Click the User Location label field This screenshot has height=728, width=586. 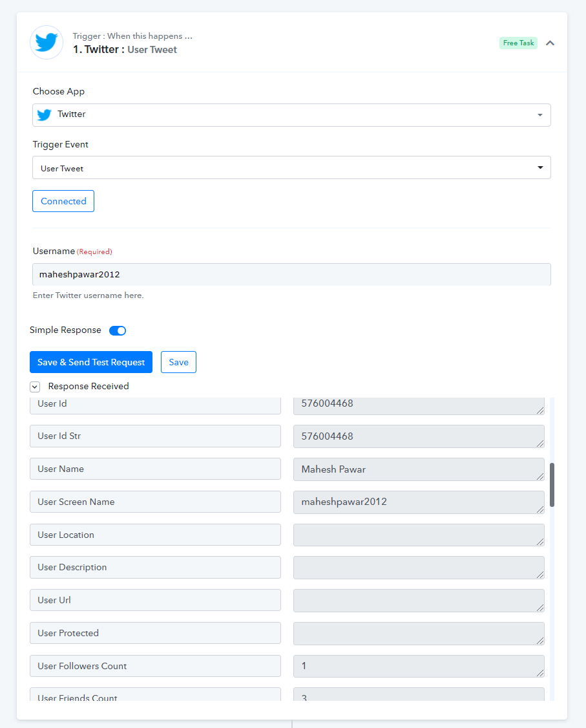(155, 535)
